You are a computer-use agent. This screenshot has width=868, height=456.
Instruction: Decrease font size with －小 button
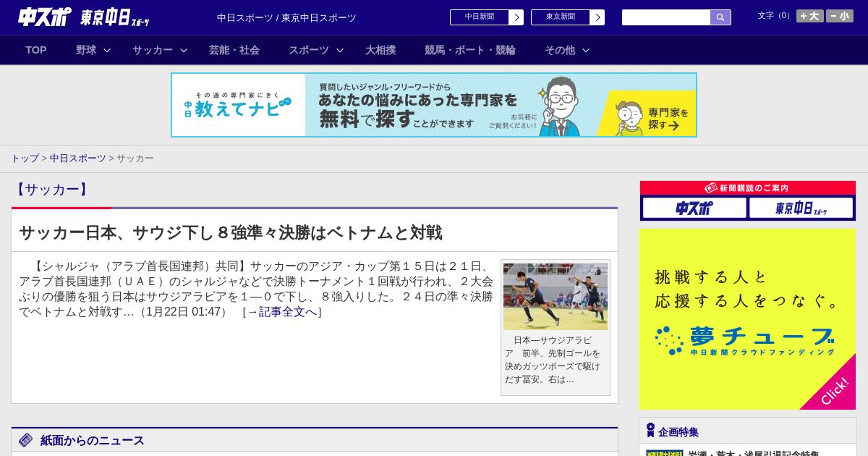tap(839, 16)
